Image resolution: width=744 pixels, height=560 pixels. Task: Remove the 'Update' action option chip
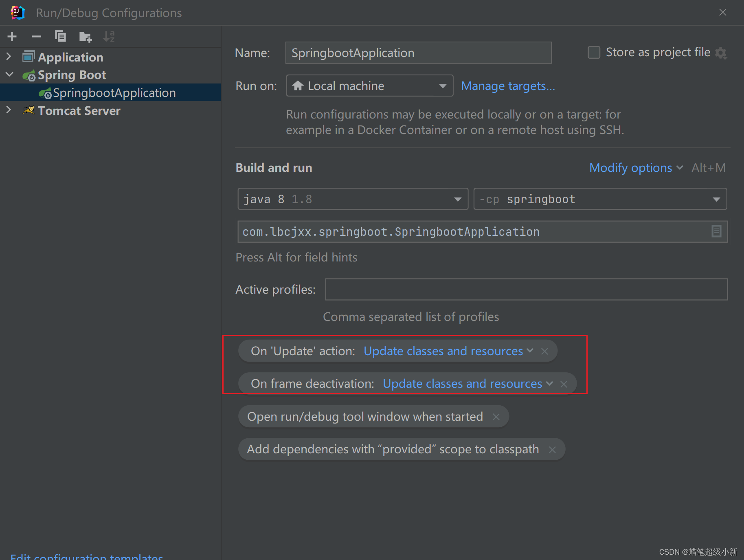coord(544,351)
